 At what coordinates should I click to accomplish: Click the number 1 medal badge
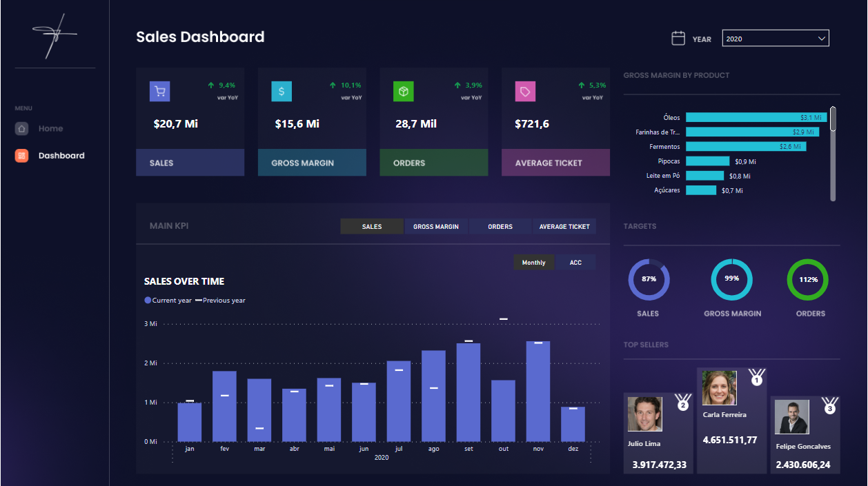[x=756, y=378]
